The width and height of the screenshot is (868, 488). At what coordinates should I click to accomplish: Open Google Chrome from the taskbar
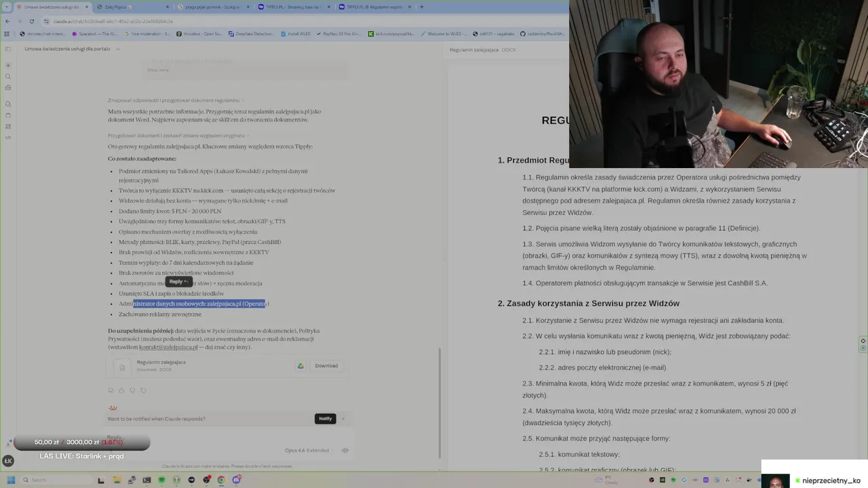(x=221, y=480)
